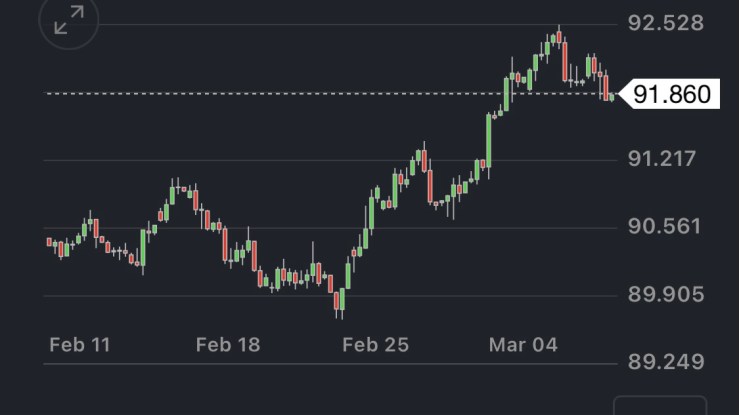Click the 89.905 price axis label

point(665,294)
